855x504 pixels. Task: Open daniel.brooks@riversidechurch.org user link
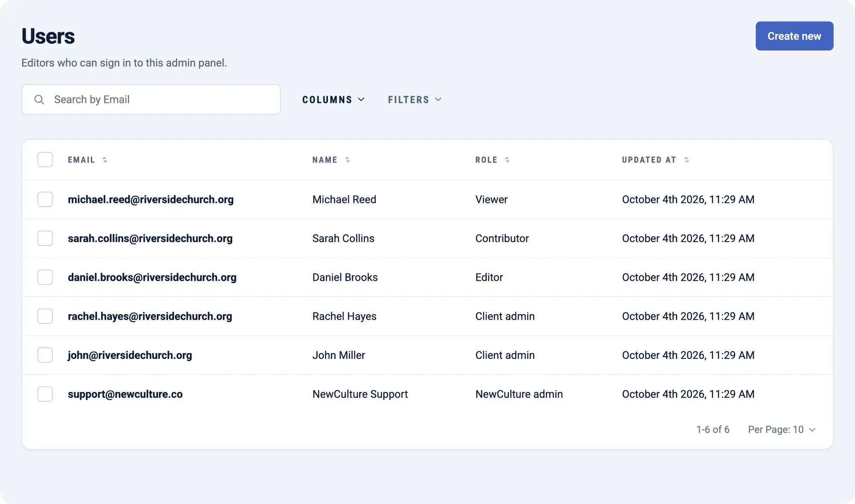coord(152,277)
